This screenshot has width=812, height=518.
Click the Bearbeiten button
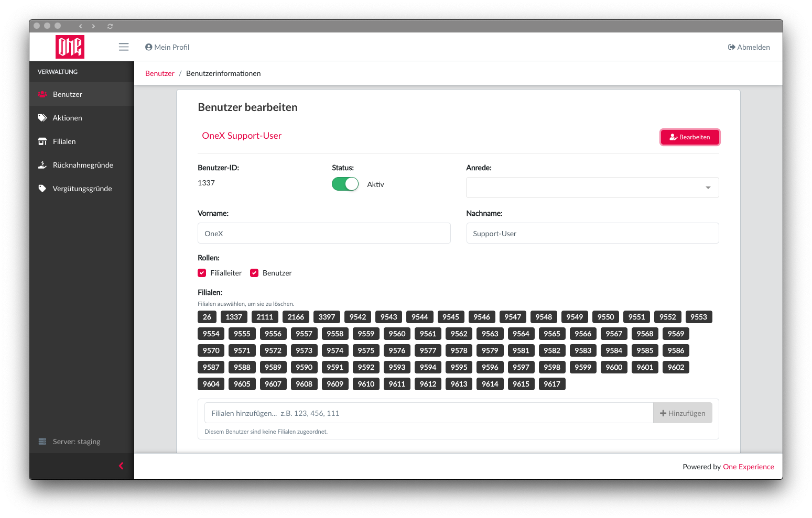tap(690, 137)
